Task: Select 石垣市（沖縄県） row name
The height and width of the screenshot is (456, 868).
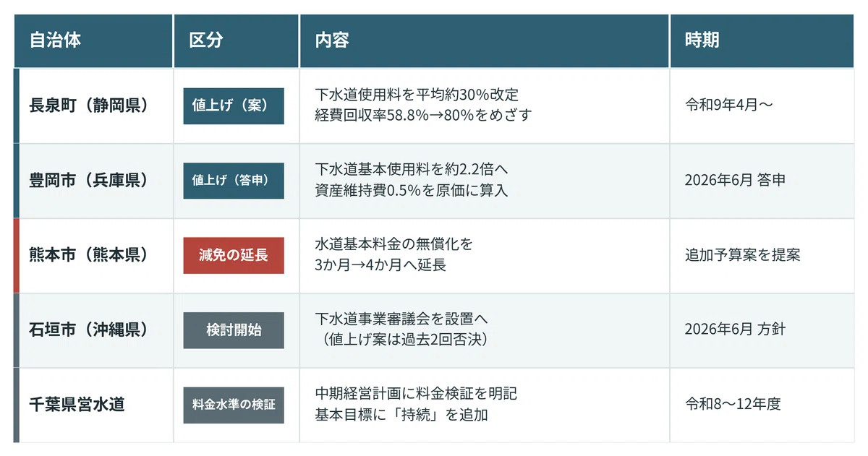Action: [89, 330]
